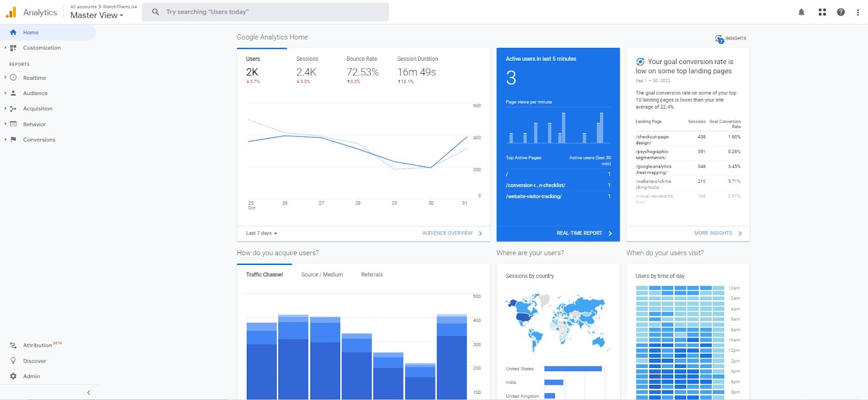Switch to the Referrals tab
Screen dimensions: 868x400
pyautogui.click(x=372, y=275)
